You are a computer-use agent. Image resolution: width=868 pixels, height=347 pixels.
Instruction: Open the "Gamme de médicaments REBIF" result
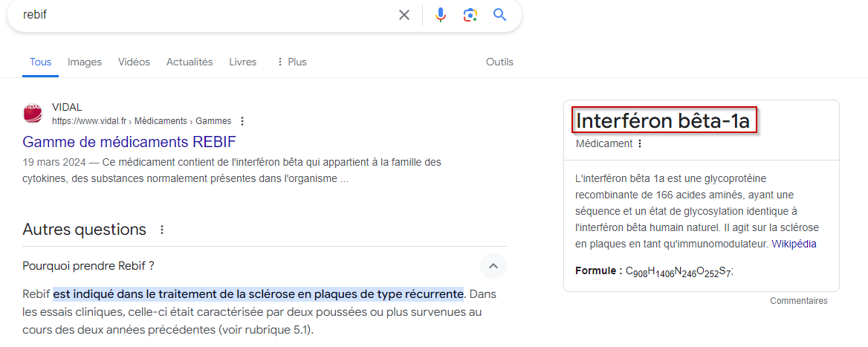[x=129, y=141]
